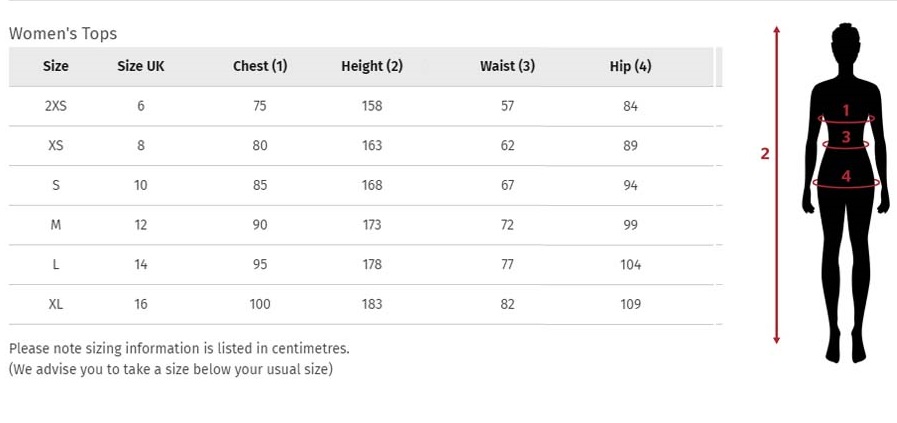The image size is (897, 423).
Task: Click the note about sizing in centimetres
Action: pos(179,348)
